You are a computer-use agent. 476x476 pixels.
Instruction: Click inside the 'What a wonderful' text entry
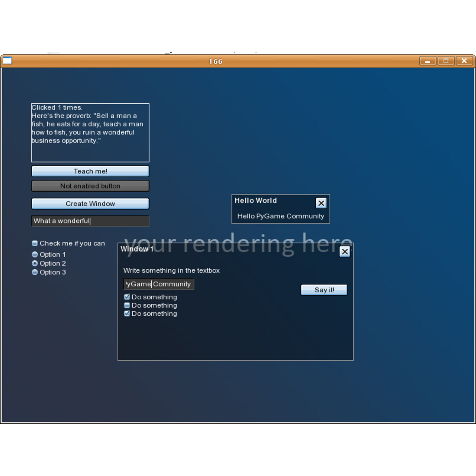(x=90, y=221)
